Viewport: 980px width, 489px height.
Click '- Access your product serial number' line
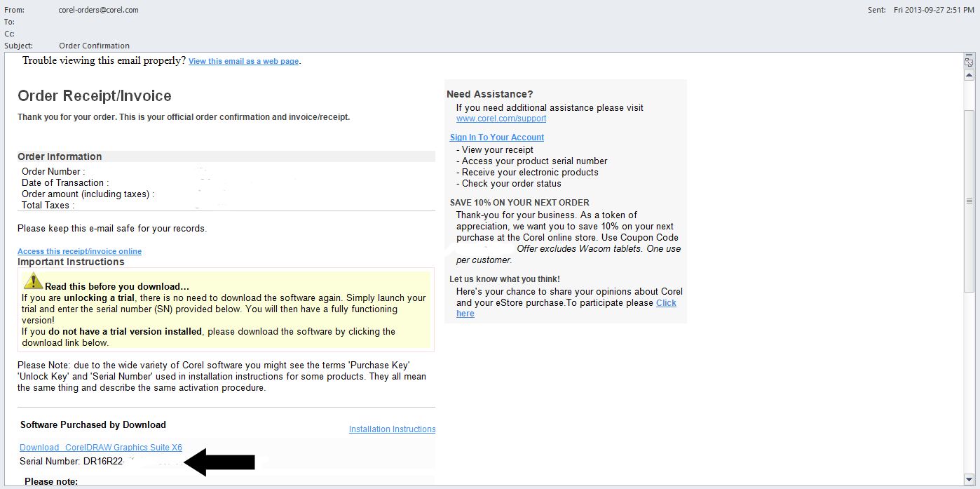[532, 161]
